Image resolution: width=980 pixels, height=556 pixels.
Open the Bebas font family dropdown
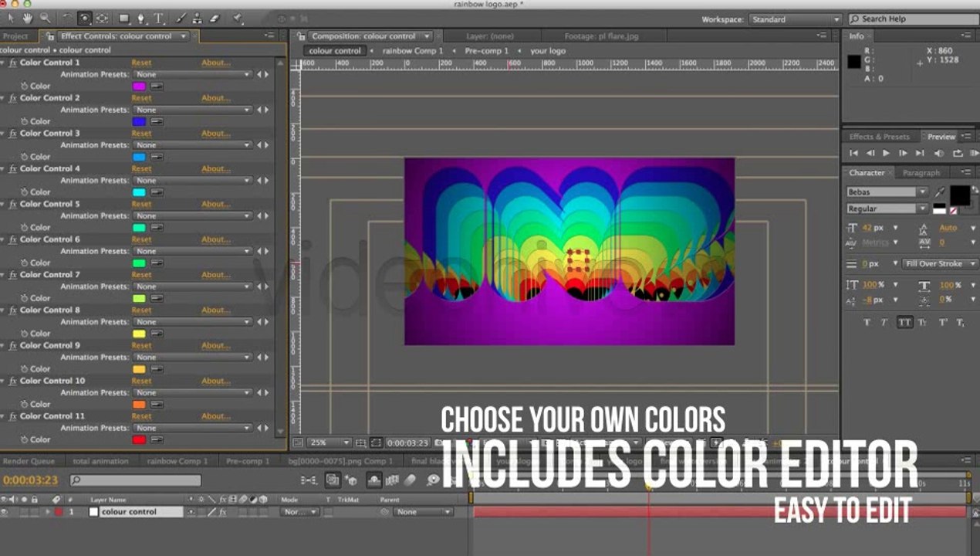pyautogui.click(x=887, y=192)
